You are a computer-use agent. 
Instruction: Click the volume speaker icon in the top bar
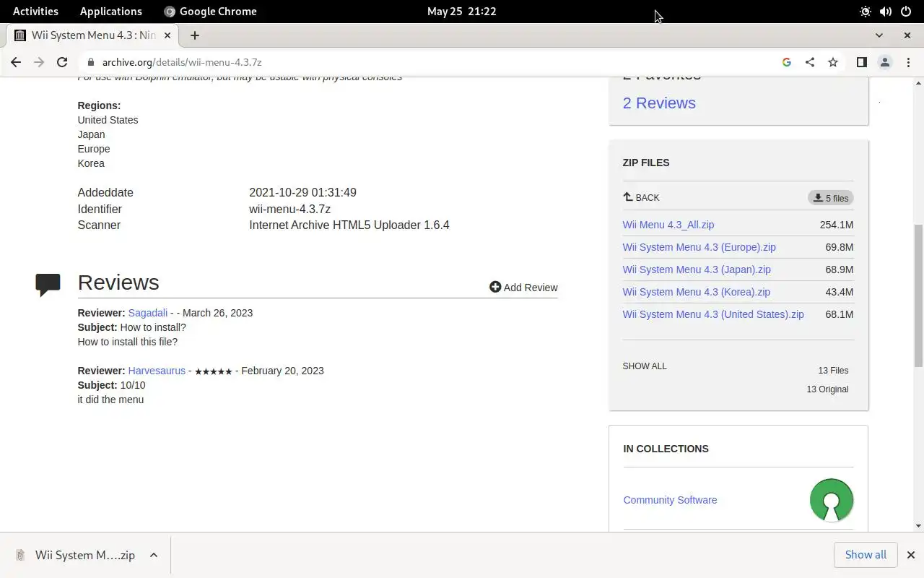[x=886, y=11]
